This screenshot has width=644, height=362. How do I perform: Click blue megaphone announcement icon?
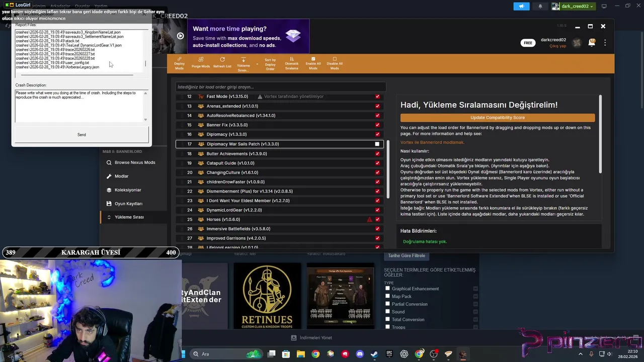[x=521, y=6]
